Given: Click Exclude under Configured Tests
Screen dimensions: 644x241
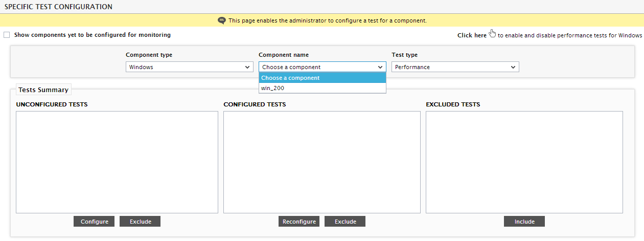Looking at the screenshot, I should pos(345,222).
